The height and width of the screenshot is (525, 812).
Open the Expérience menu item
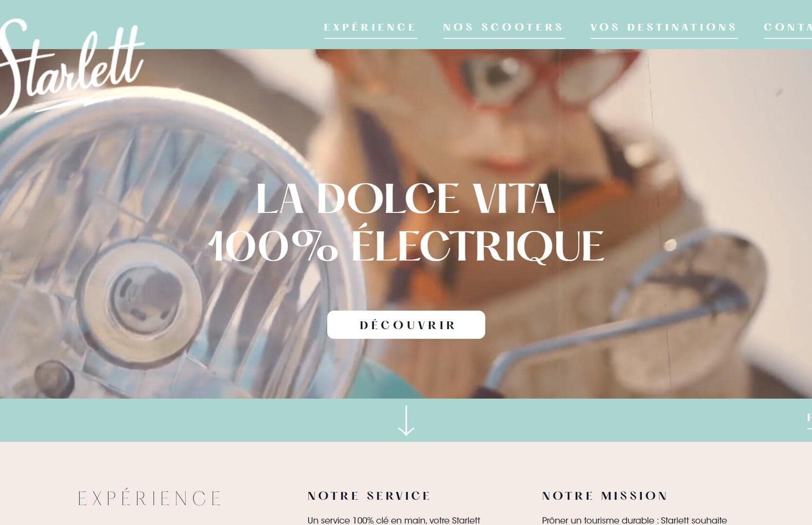(x=371, y=28)
